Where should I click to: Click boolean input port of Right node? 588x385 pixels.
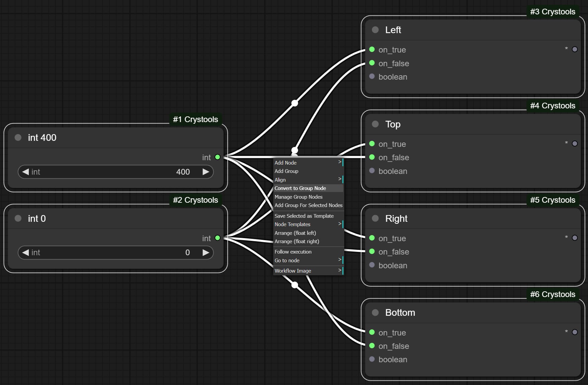372,265
